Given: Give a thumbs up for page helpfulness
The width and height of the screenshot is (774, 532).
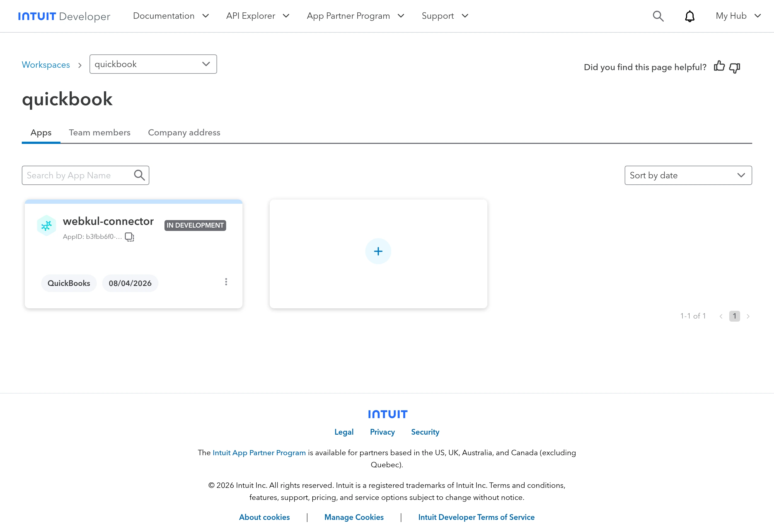Looking at the screenshot, I should point(719,66).
